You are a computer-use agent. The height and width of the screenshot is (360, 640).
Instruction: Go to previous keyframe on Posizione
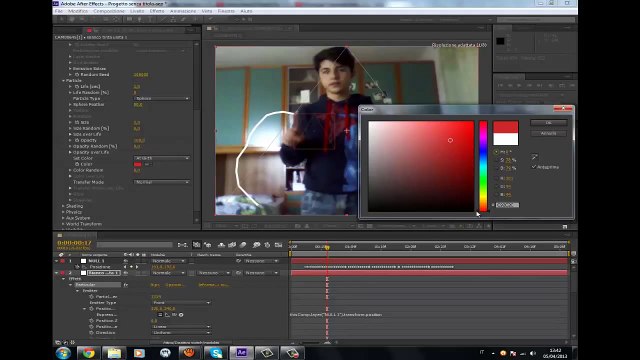[x=125, y=267]
